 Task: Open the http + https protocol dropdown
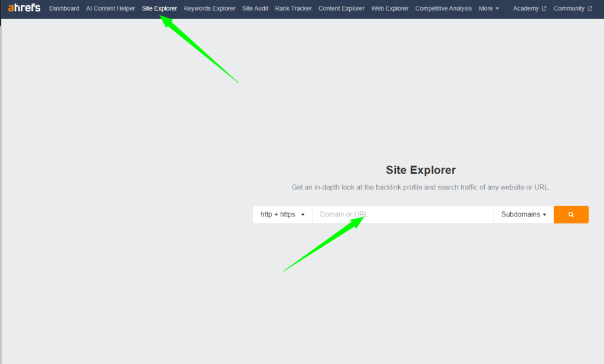(283, 215)
